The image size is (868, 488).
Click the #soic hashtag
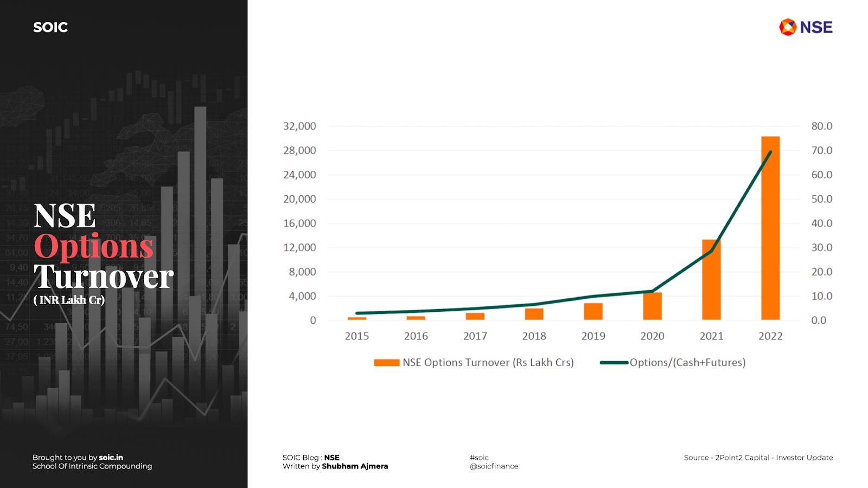click(x=479, y=458)
